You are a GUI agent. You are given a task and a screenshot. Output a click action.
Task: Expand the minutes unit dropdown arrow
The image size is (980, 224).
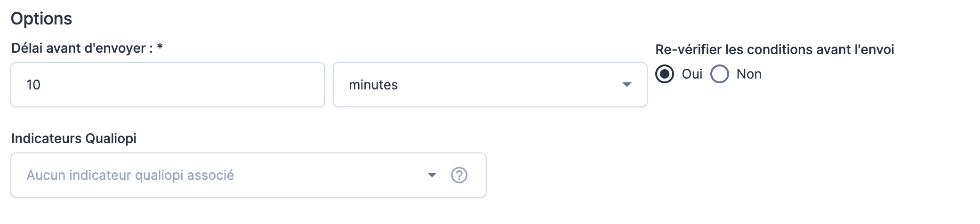627,85
